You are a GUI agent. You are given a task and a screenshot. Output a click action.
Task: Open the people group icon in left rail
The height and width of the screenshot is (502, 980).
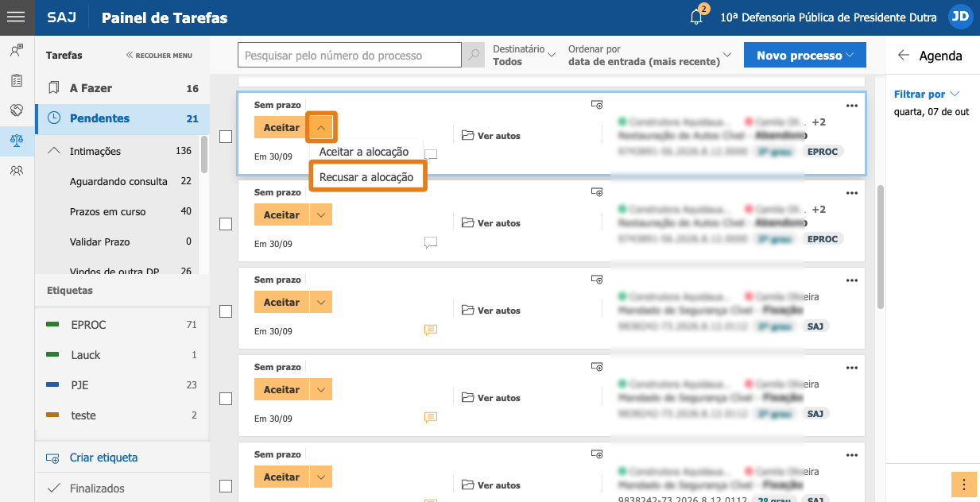[16, 171]
